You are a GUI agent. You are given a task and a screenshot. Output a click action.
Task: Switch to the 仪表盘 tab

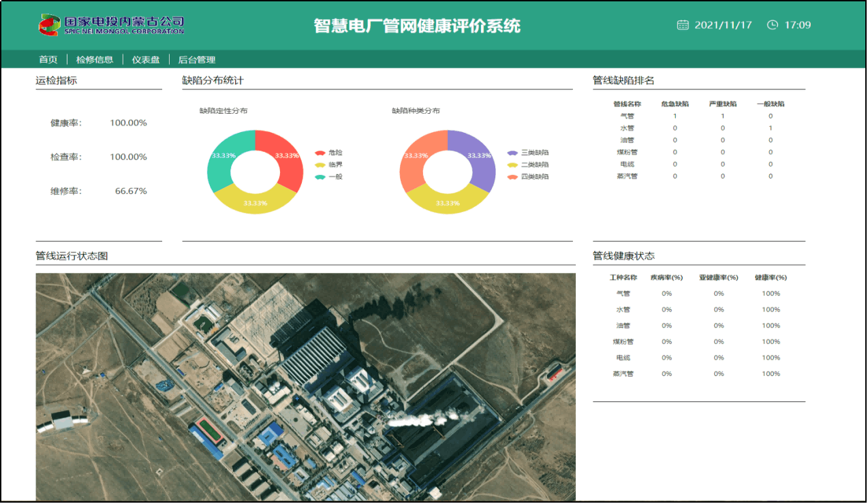coord(144,59)
